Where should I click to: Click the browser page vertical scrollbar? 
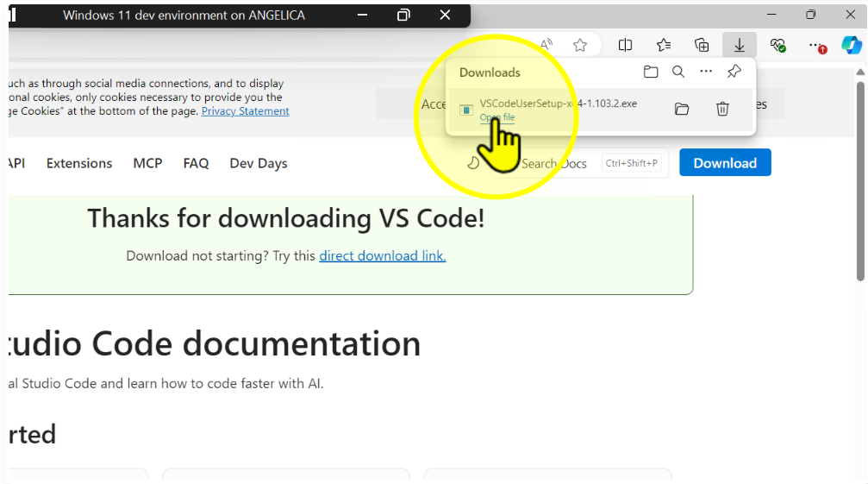tap(860, 181)
